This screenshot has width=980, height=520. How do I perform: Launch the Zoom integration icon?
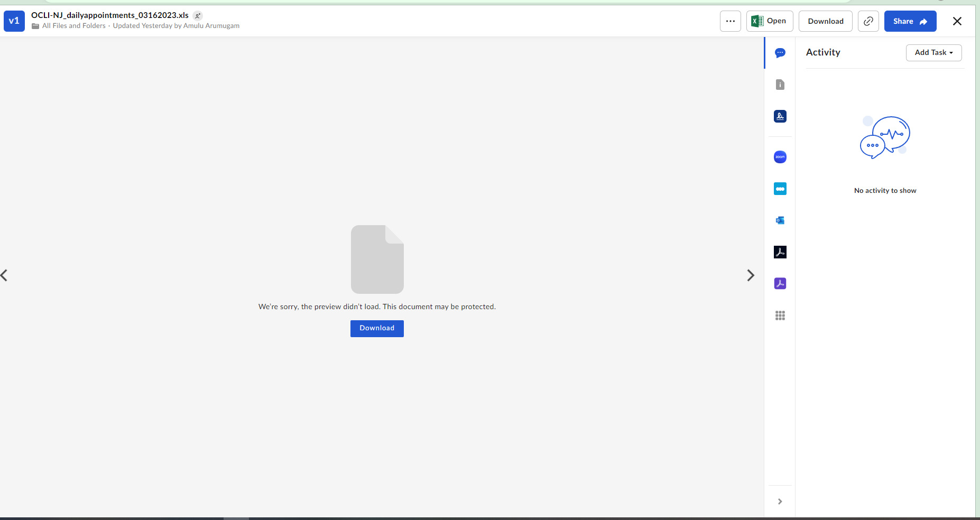780,157
